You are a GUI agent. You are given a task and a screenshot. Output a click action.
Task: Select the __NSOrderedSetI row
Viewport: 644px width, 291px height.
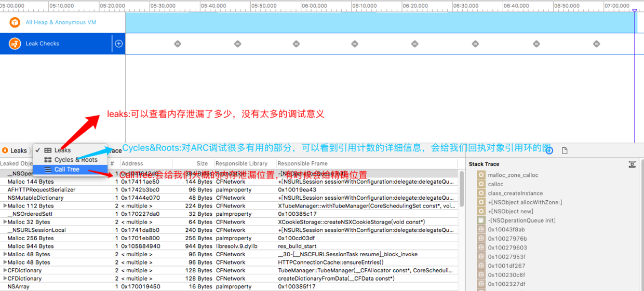pos(229,214)
